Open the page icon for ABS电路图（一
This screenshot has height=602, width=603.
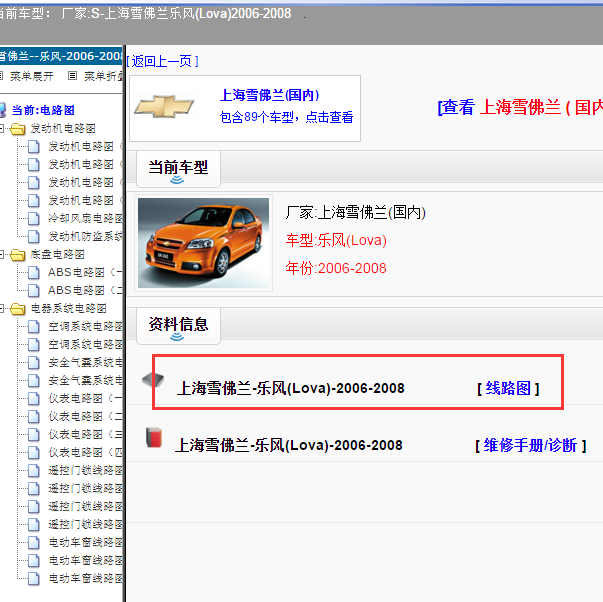tap(34, 272)
